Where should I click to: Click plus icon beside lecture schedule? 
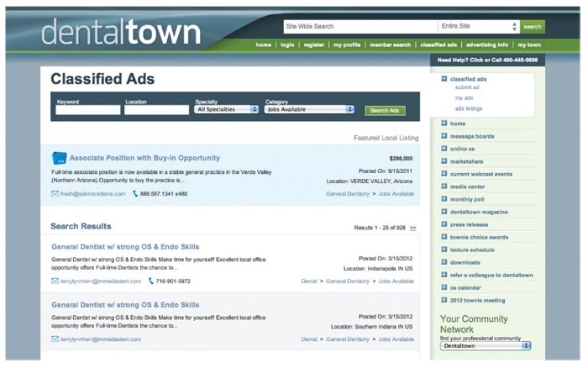coord(444,250)
